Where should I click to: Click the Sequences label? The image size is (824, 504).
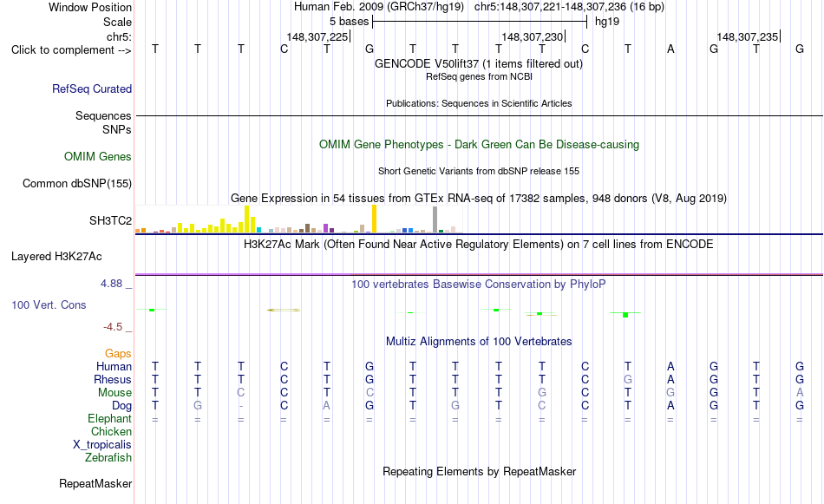(x=103, y=115)
